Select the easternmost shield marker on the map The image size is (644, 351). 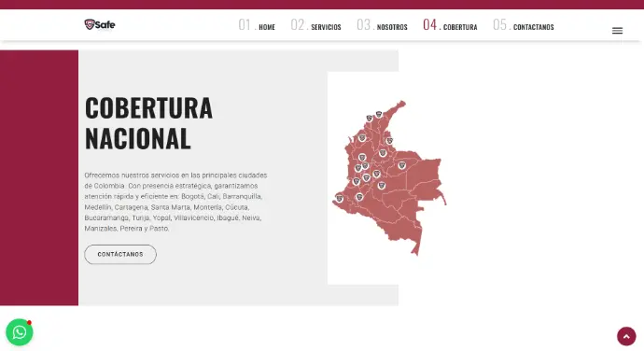pos(401,165)
